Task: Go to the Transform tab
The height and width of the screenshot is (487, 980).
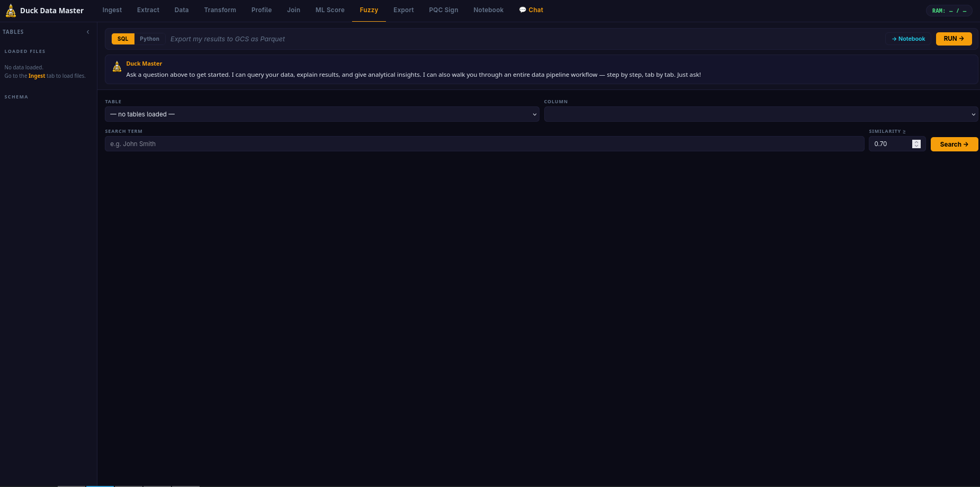Action: [220, 10]
